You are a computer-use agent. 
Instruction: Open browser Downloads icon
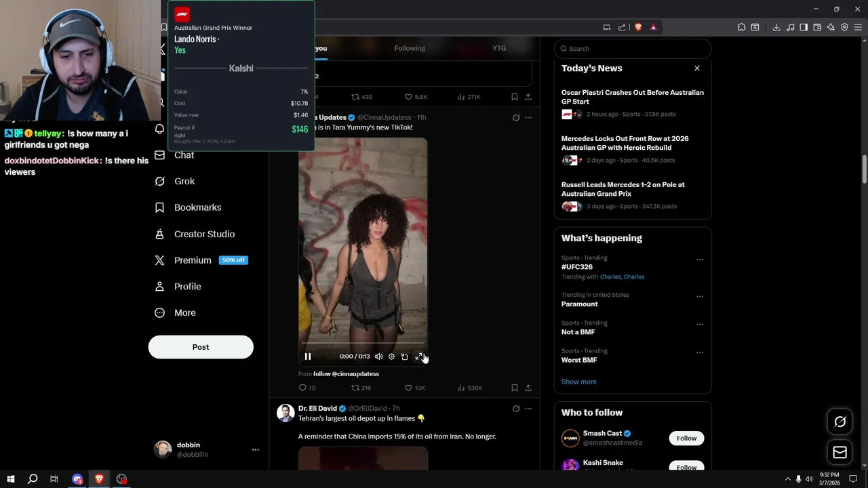pyautogui.click(x=776, y=27)
